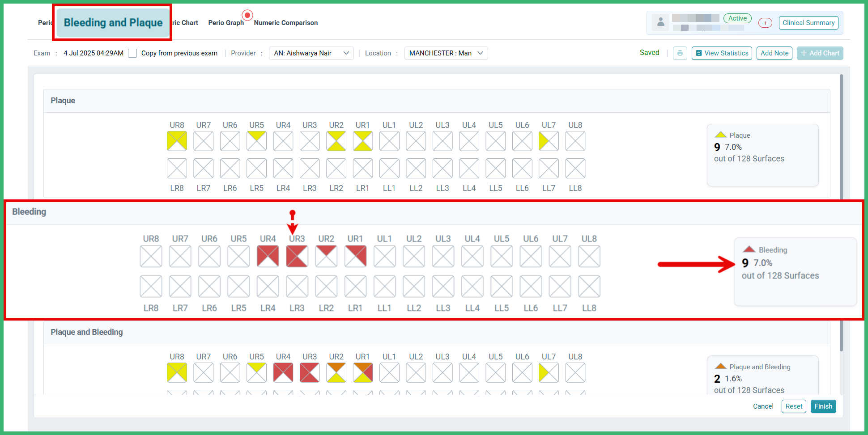Click the orange UR2 cell in Plaque and Bleeding
This screenshot has width=868, height=435.
336,372
